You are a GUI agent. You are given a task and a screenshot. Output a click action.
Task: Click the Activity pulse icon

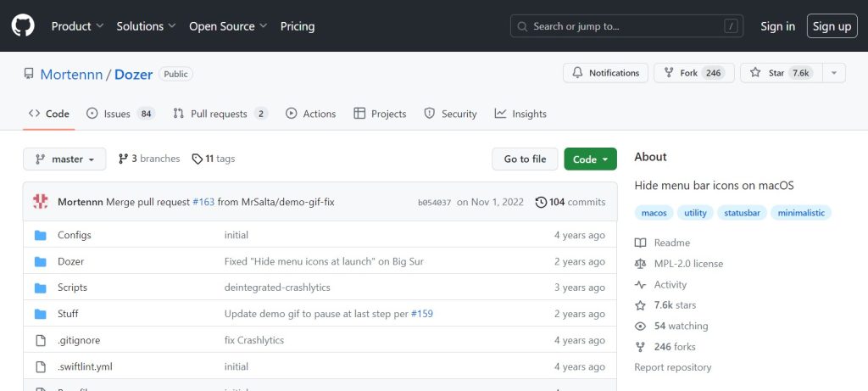[x=641, y=285]
